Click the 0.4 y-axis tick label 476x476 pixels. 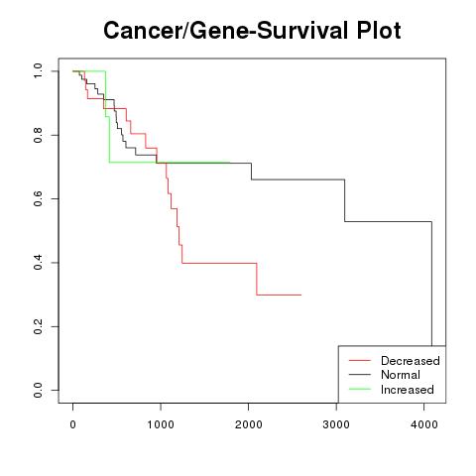click(38, 263)
